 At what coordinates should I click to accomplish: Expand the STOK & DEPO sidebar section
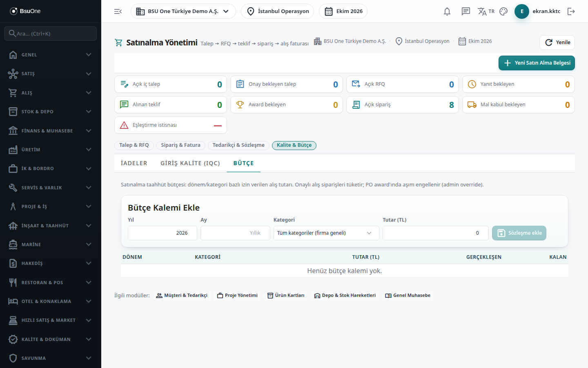(x=51, y=112)
